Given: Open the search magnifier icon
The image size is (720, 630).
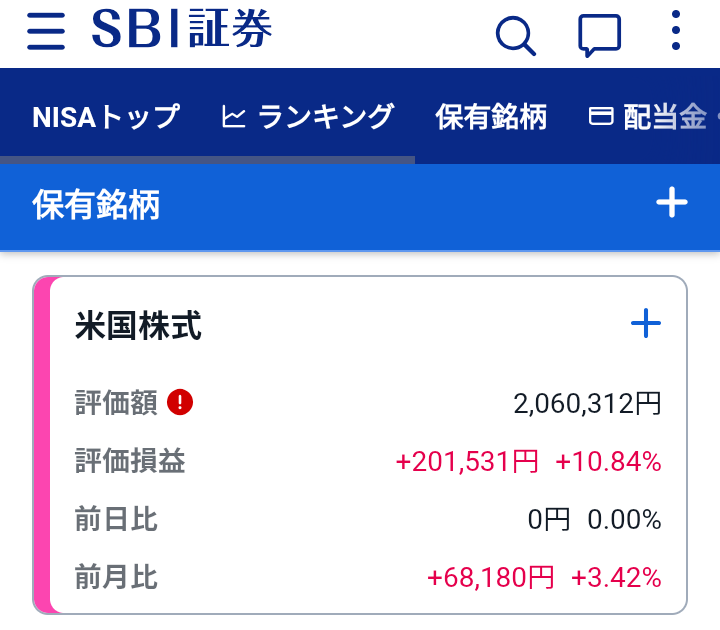Looking at the screenshot, I should tap(516, 36).
